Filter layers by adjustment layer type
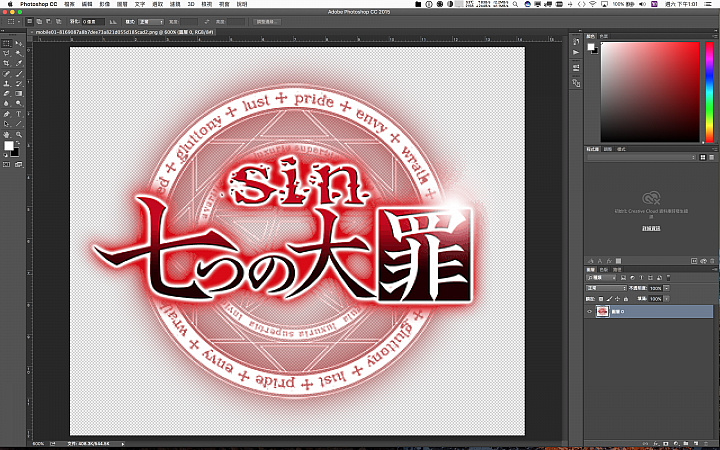The height and width of the screenshot is (450, 720). (x=633, y=278)
